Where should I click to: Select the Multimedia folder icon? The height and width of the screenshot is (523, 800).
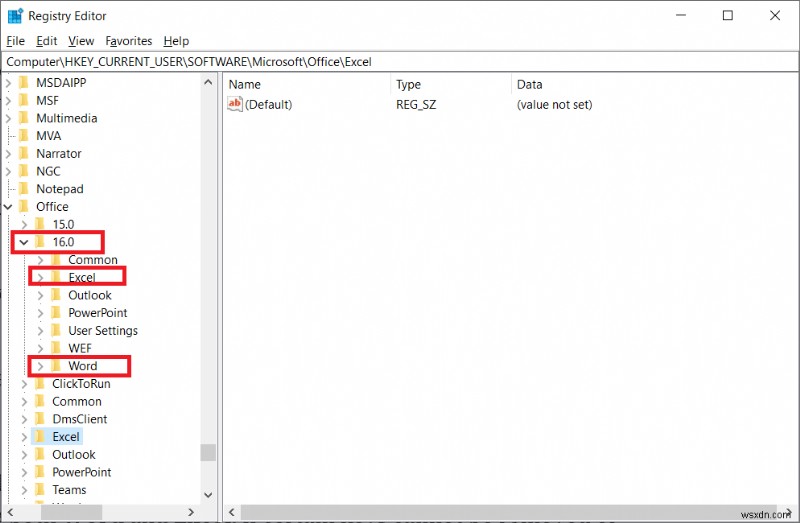pyautogui.click(x=23, y=118)
